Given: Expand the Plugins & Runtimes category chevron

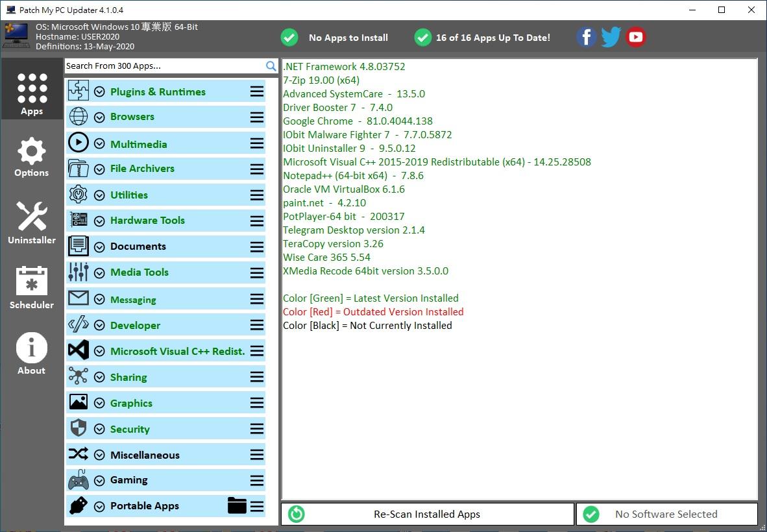Looking at the screenshot, I should (99, 91).
